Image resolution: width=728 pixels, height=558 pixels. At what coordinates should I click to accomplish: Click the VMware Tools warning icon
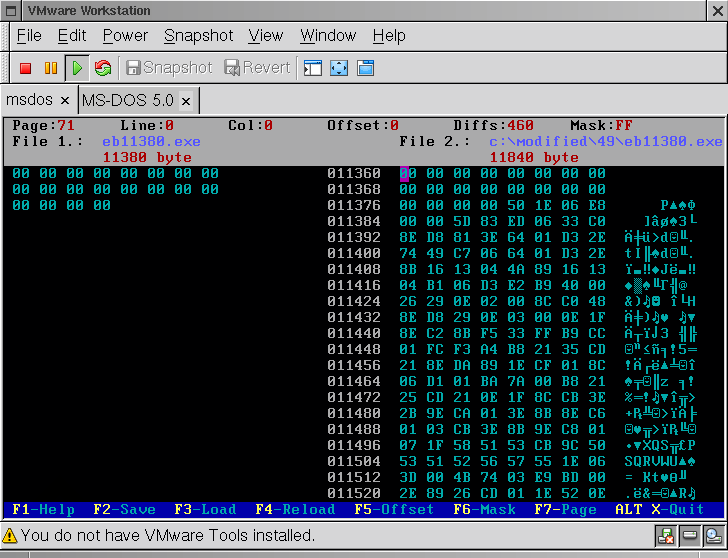coord(9,536)
